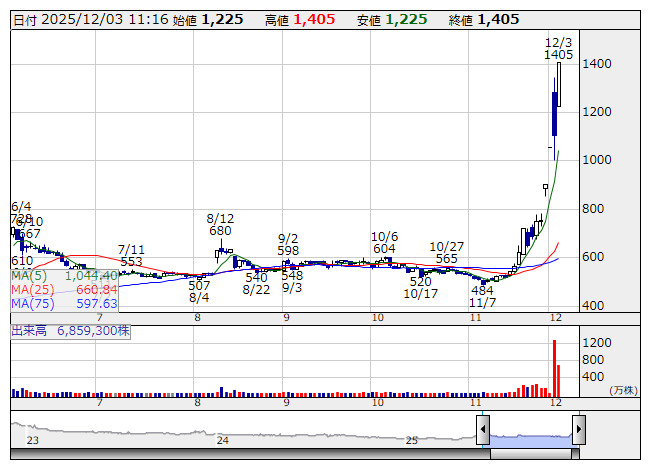Click the year 23 marker in overview

tap(32, 440)
